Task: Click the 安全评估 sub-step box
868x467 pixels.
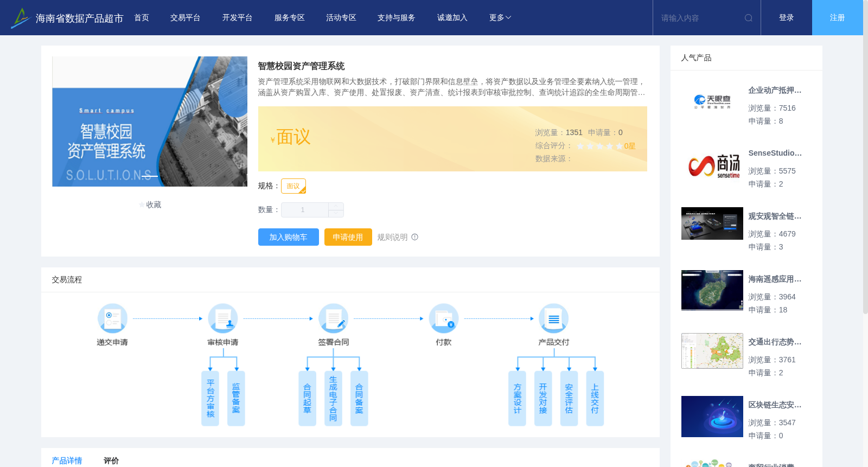Action: (x=569, y=399)
